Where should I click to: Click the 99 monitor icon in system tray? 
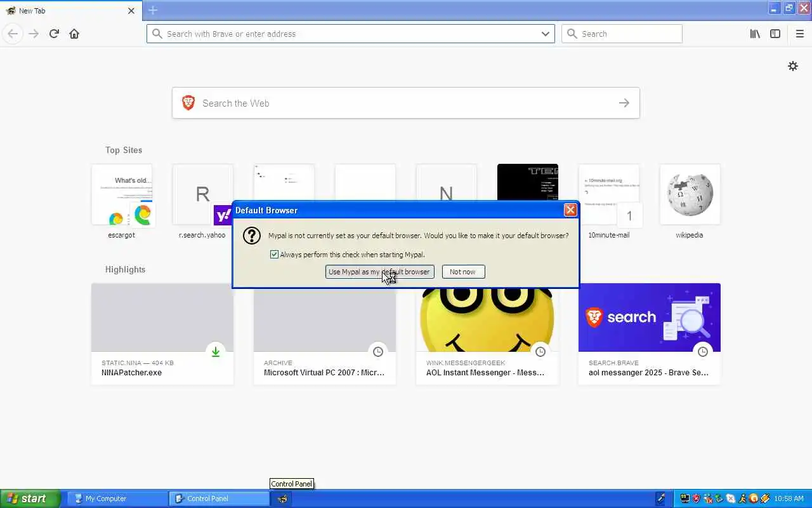click(685, 498)
